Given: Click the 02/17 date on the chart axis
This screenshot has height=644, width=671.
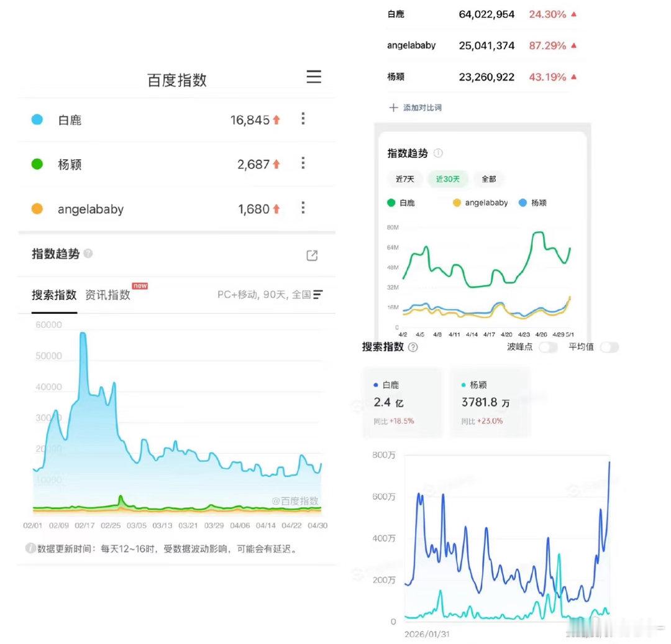Looking at the screenshot, I should [x=84, y=525].
